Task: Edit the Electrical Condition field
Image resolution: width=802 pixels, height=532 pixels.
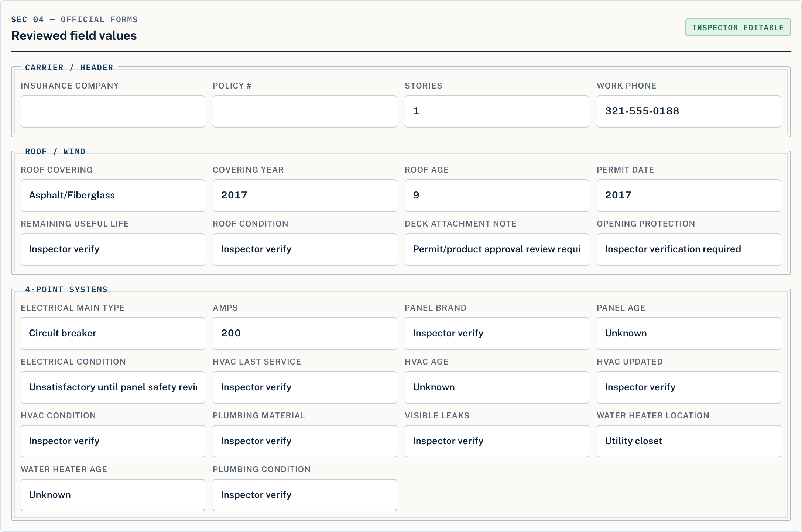Action: (x=113, y=387)
